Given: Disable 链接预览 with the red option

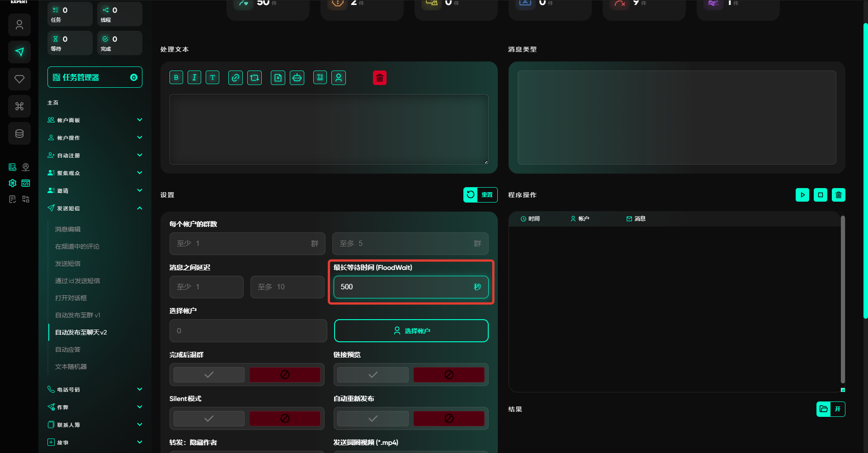Looking at the screenshot, I should 448,375.
